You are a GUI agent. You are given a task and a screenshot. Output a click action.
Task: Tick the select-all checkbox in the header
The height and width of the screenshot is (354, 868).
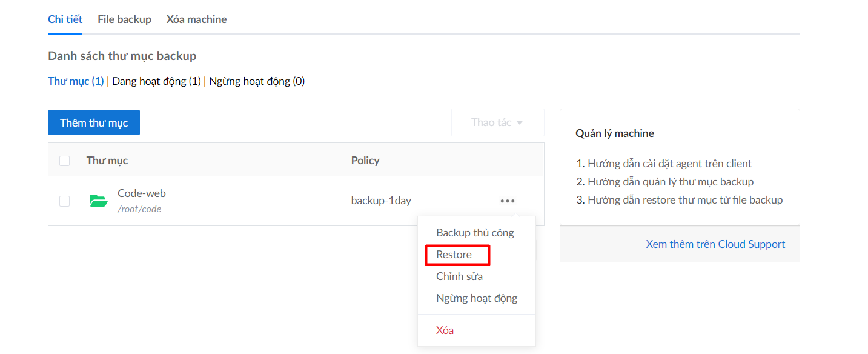tap(64, 161)
